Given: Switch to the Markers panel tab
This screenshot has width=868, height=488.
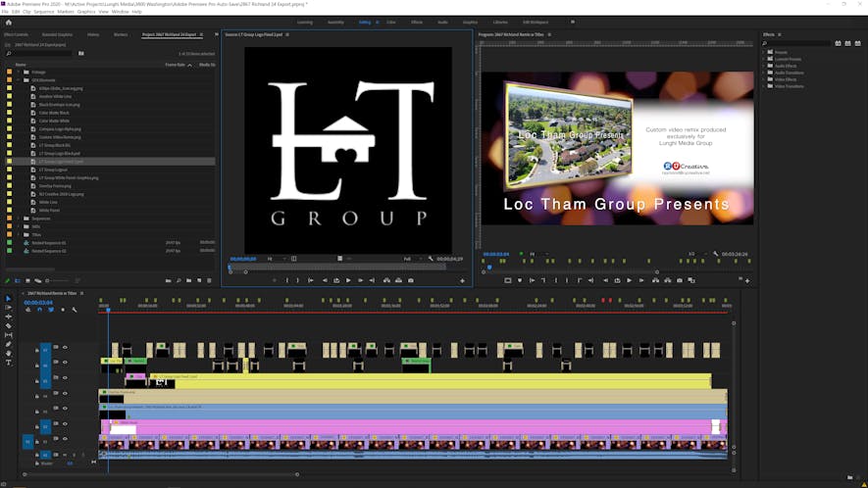Looking at the screenshot, I should point(121,34).
